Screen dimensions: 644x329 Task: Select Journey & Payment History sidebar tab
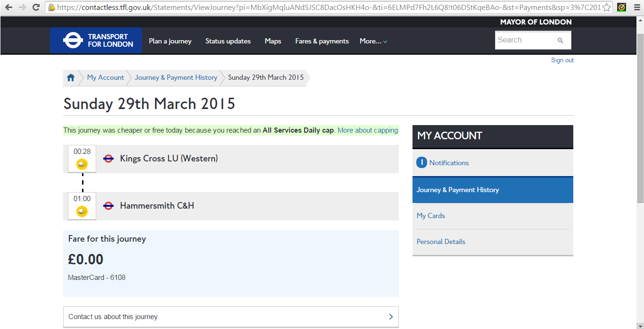point(493,190)
